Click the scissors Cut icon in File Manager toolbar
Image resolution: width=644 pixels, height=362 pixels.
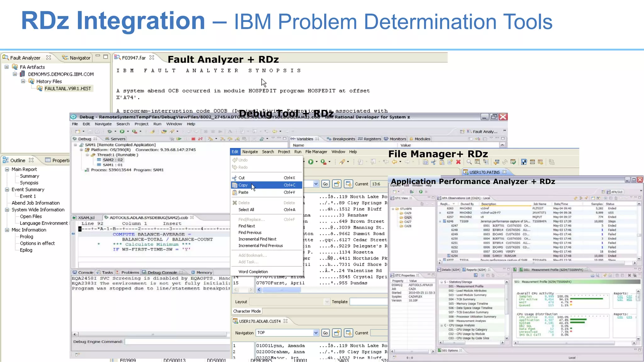[x=434, y=162]
